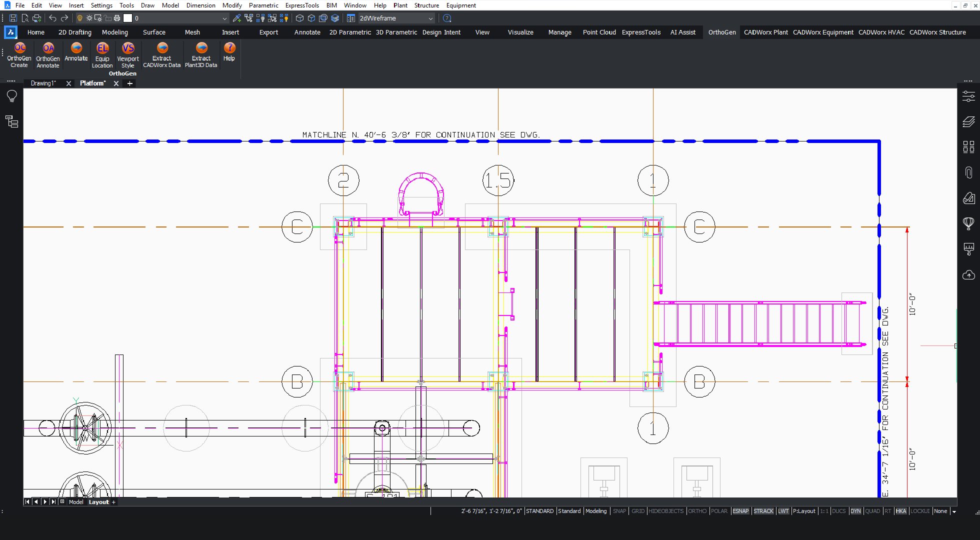The height and width of the screenshot is (540, 980).
Task: Launch the Equip Location tool
Action: (102, 55)
